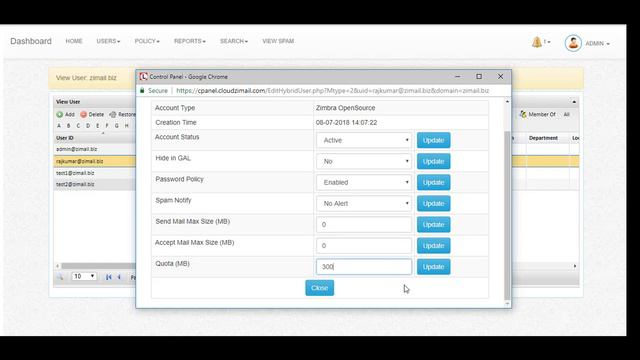Open the Hide in GAL dropdown

pyautogui.click(x=364, y=161)
